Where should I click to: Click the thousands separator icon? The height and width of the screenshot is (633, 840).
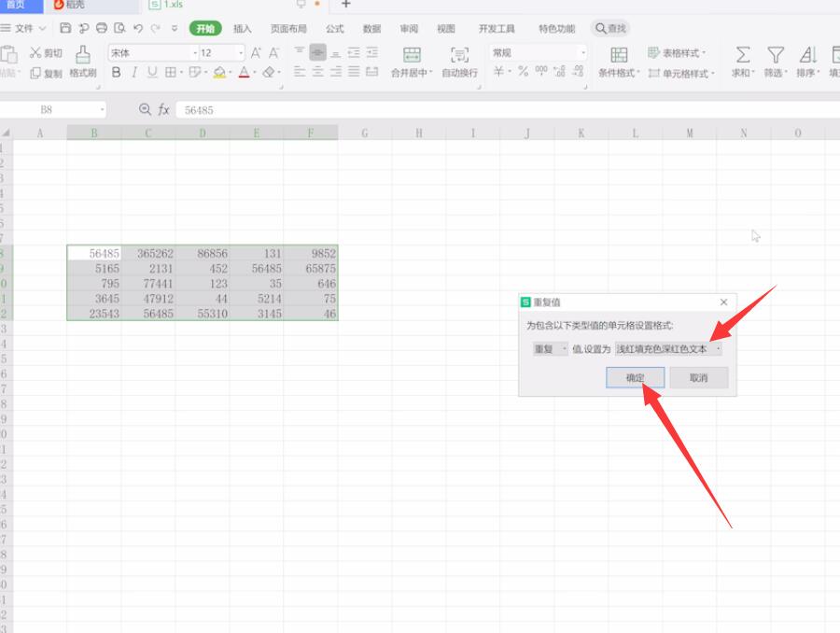pos(541,71)
